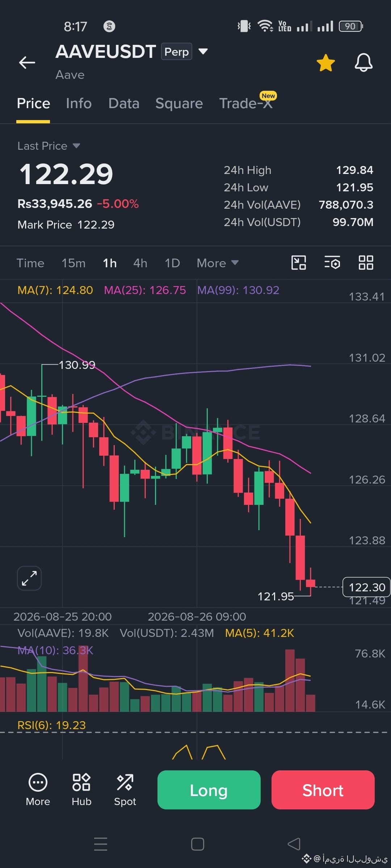Tap the MA(99): 130.92 indicator label
This screenshot has width=391, height=868.
pos(238,290)
